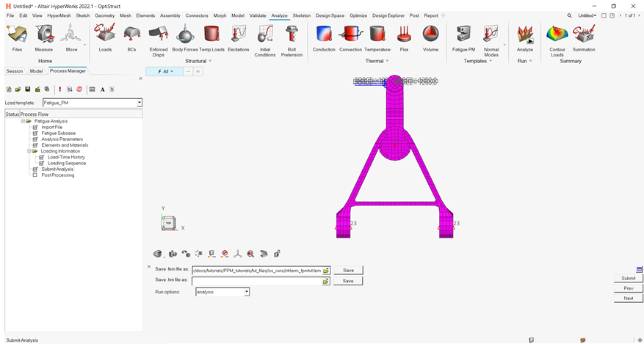Click the Save .hm file path field

pos(256,281)
